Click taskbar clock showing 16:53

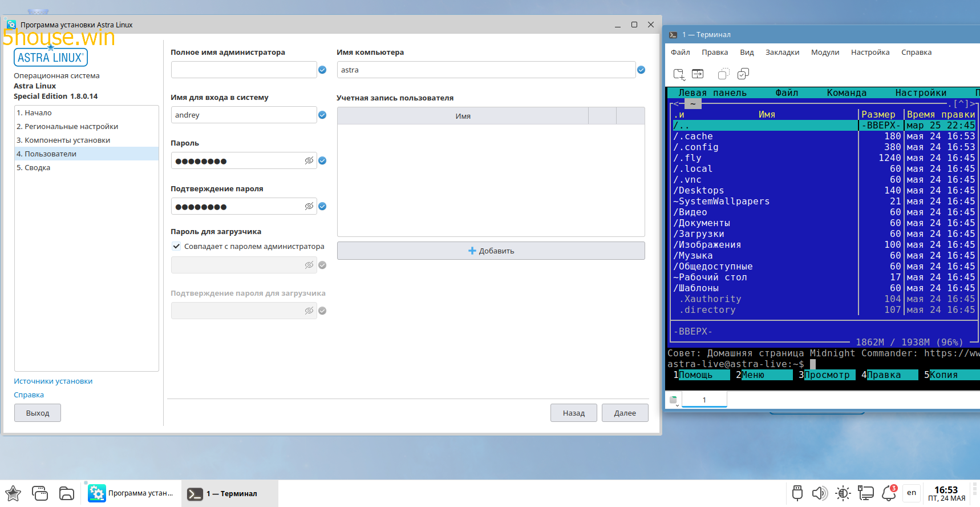click(x=946, y=493)
